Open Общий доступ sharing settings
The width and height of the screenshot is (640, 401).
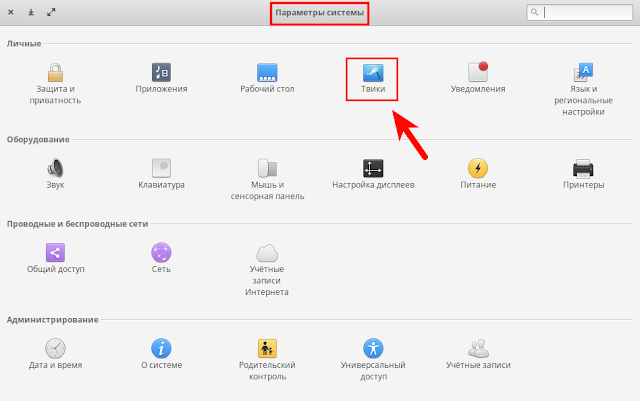tap(55, 258)
